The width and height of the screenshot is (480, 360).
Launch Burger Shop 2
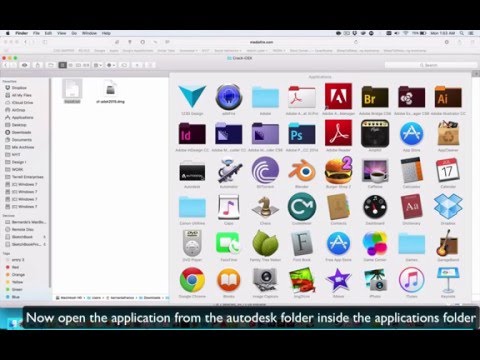point(338,170)
